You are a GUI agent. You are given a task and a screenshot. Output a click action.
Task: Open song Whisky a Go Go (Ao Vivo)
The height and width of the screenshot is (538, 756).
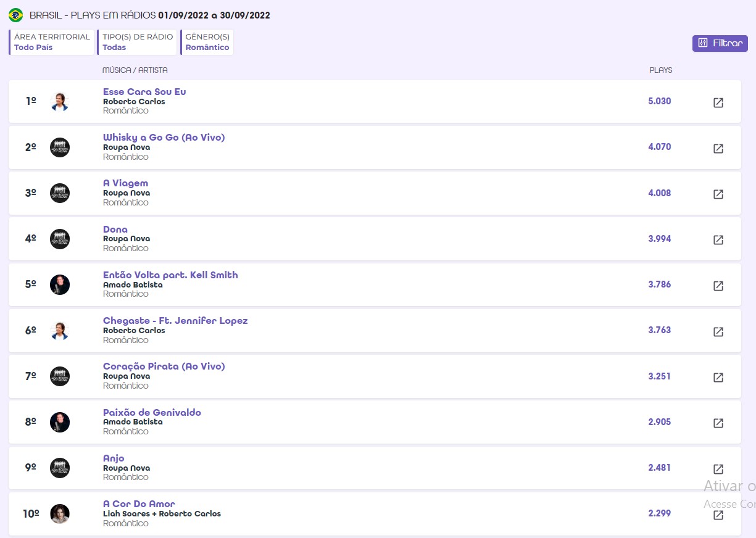pos(164,138)
